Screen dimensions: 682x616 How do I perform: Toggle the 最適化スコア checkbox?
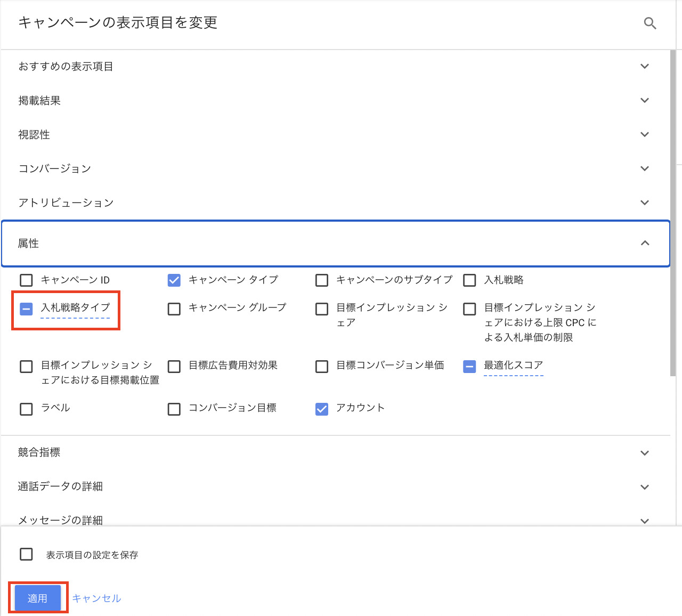(469, 367)
